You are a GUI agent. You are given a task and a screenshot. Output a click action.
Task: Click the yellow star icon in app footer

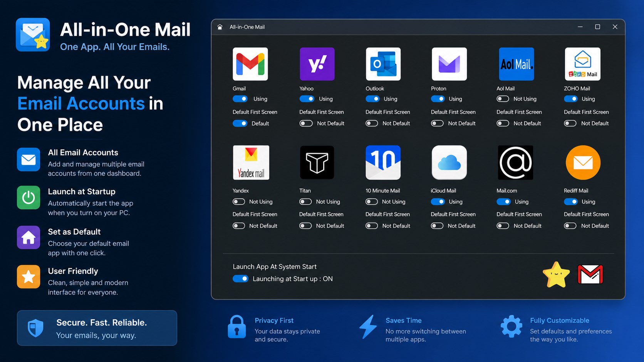[x=556, y=275]
